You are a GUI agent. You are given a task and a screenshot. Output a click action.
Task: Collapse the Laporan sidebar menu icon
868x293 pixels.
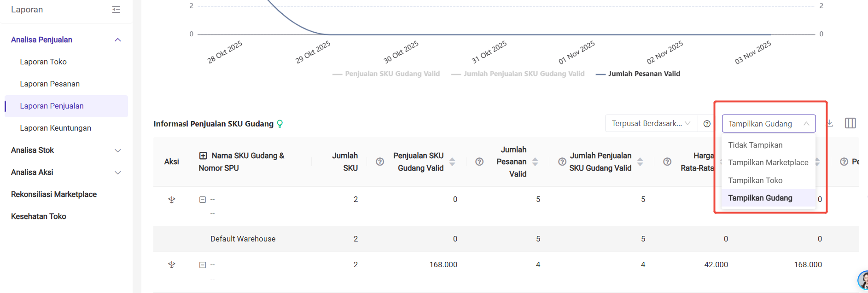click(x=116, y=10)
